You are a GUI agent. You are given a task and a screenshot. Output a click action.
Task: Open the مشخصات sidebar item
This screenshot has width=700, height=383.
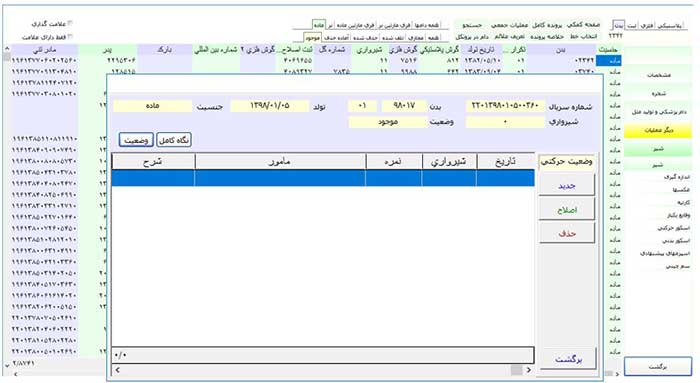tap(658, 75)
